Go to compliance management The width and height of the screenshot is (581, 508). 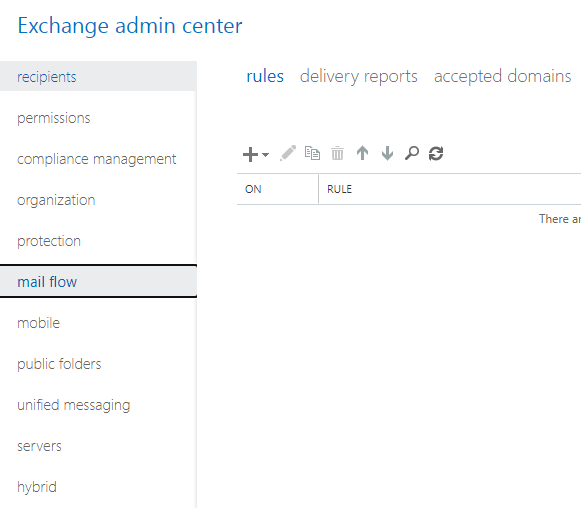[x=98, y=159]
